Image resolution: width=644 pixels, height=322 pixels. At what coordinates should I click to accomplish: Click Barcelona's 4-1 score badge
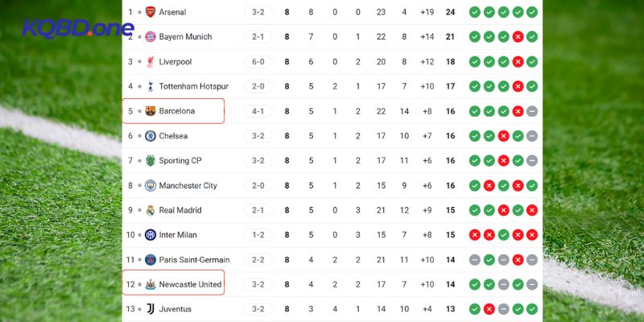(258, 111)
